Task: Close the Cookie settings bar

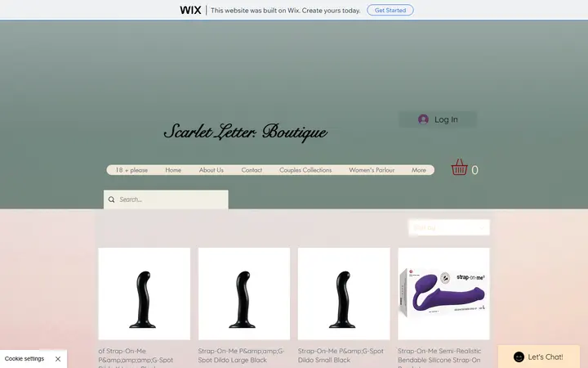Action: 58,359
